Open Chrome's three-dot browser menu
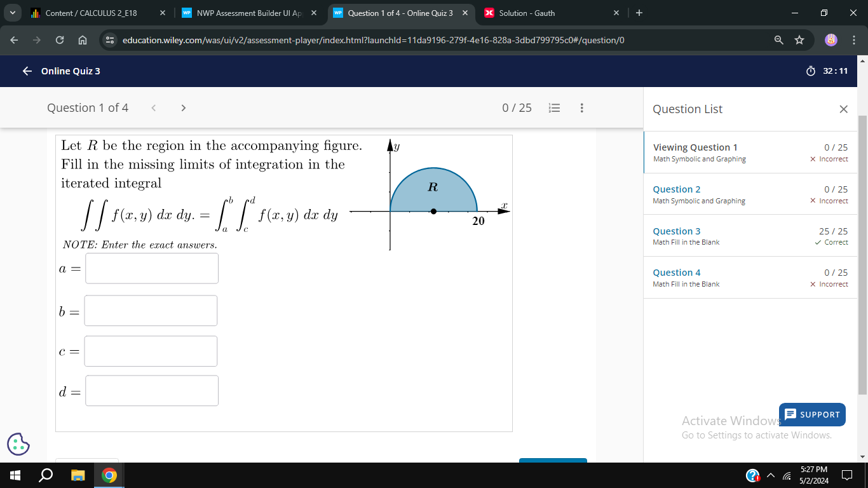Screen dimensions: 868x488 pos(855,40)
